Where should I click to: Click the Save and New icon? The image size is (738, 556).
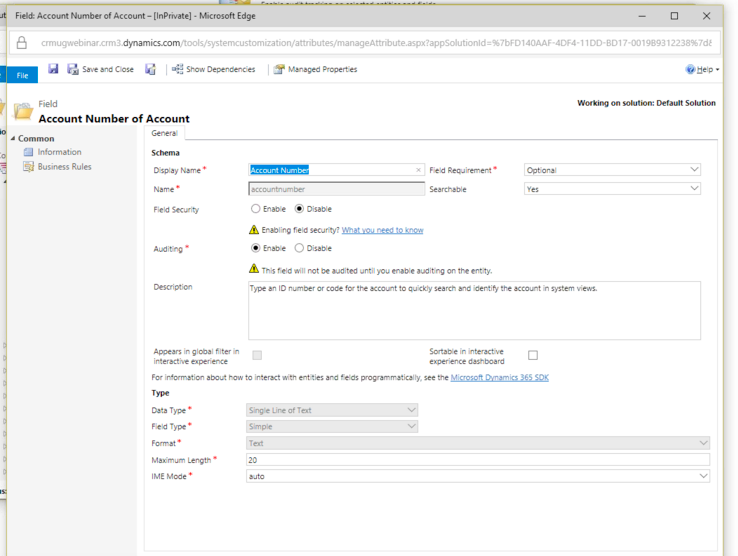pos(150,69)
